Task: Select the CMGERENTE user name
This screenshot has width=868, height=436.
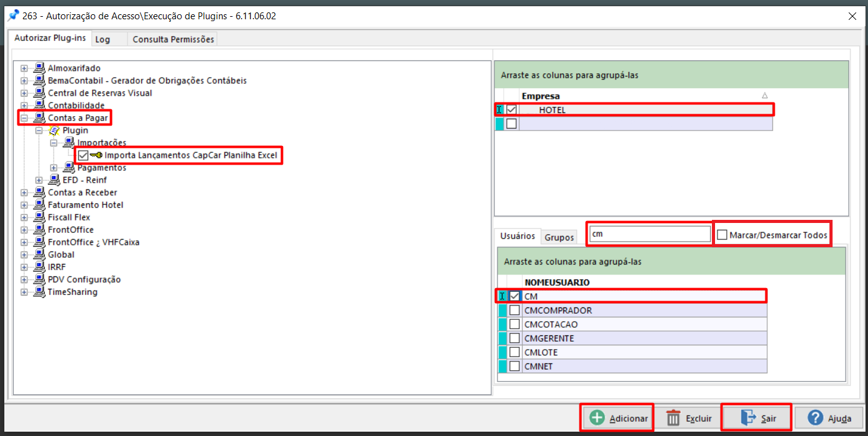Action: click(549, 338)
